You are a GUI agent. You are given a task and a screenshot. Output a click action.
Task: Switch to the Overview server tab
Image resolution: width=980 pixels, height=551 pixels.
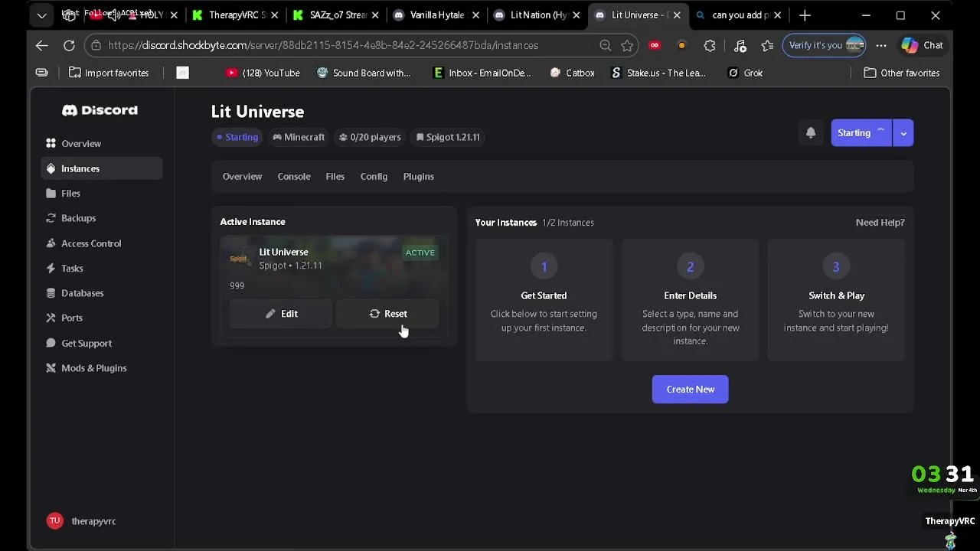coord(242,176)
